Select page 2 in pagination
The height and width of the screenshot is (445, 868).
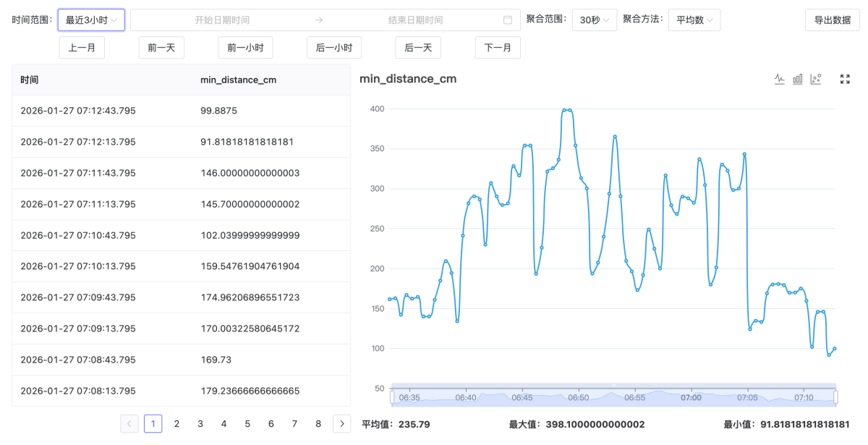176,424
